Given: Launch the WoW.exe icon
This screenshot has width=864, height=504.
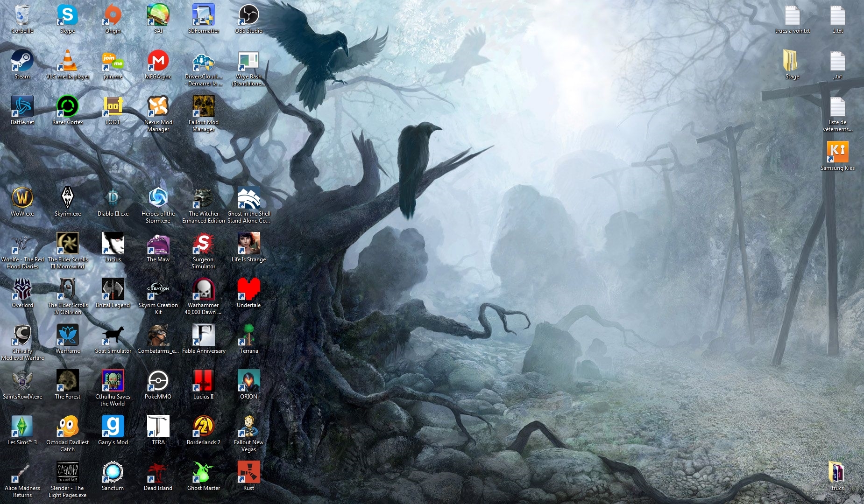Looking at the screenshot, I should click(22, 198).
